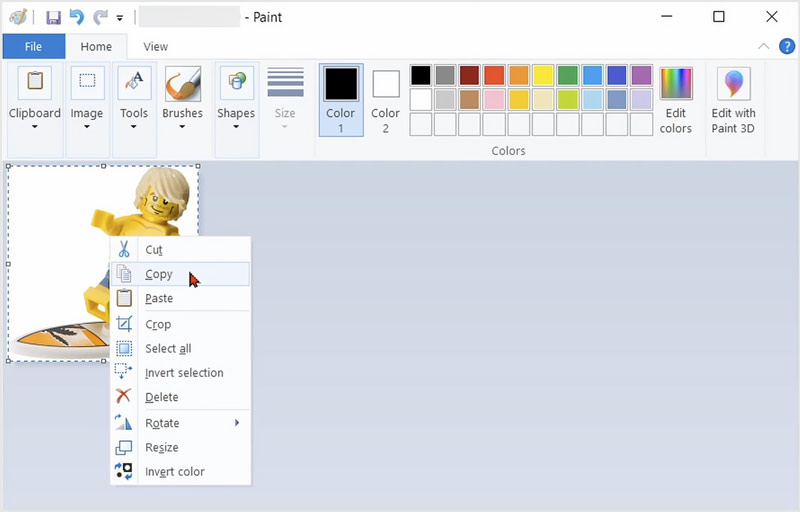This screenshot has width=800, height=512.
Task: Open Edit with Paint 3D
Action: pos(733,100)
